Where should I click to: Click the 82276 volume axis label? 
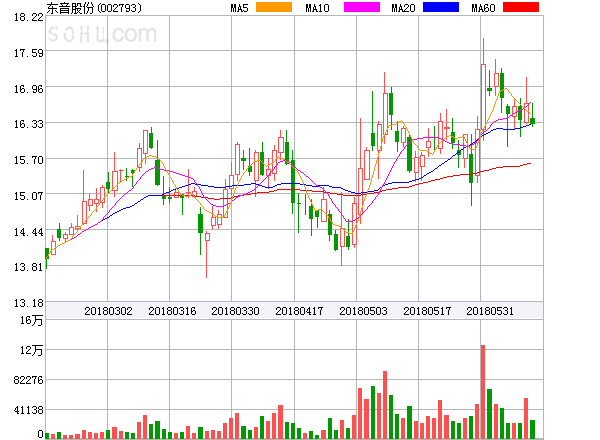pyautogui.click(x=28, y=380)
